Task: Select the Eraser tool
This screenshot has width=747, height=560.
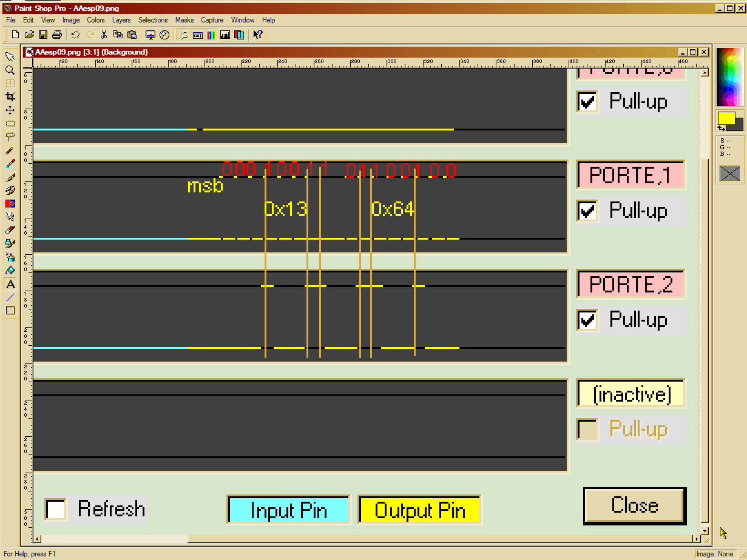Action: click(10, 230)
